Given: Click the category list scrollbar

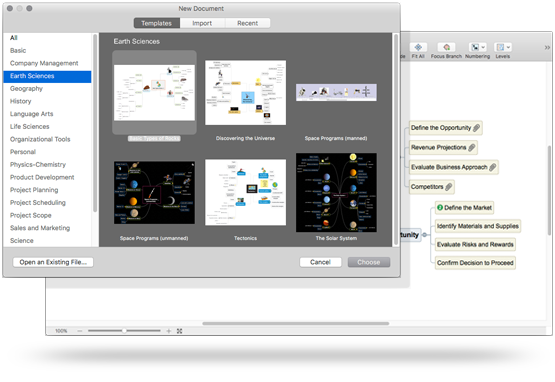Looking at the screenshot, I should click(95, 123).
